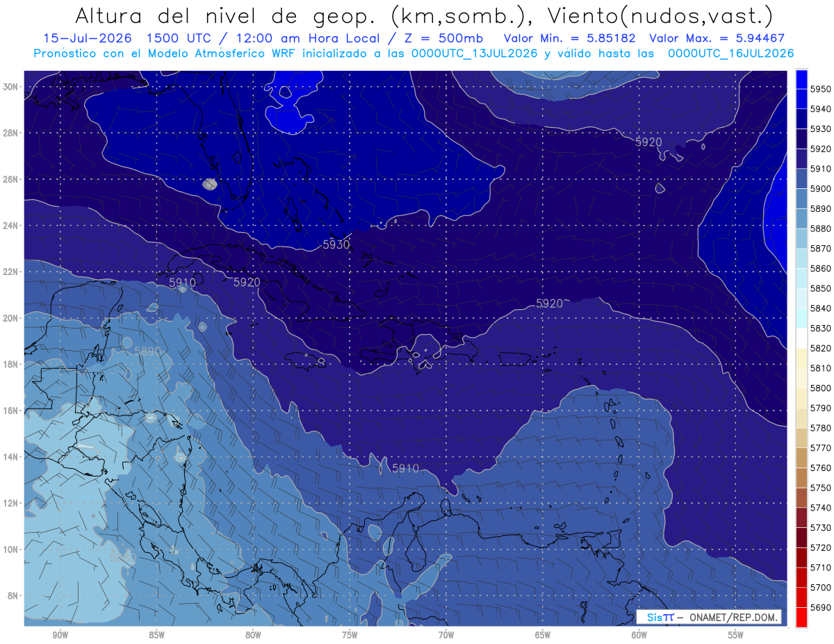Click the 5890 contour label on the map
The height and width of the screenshot is (644, 834).
point(147,352)
